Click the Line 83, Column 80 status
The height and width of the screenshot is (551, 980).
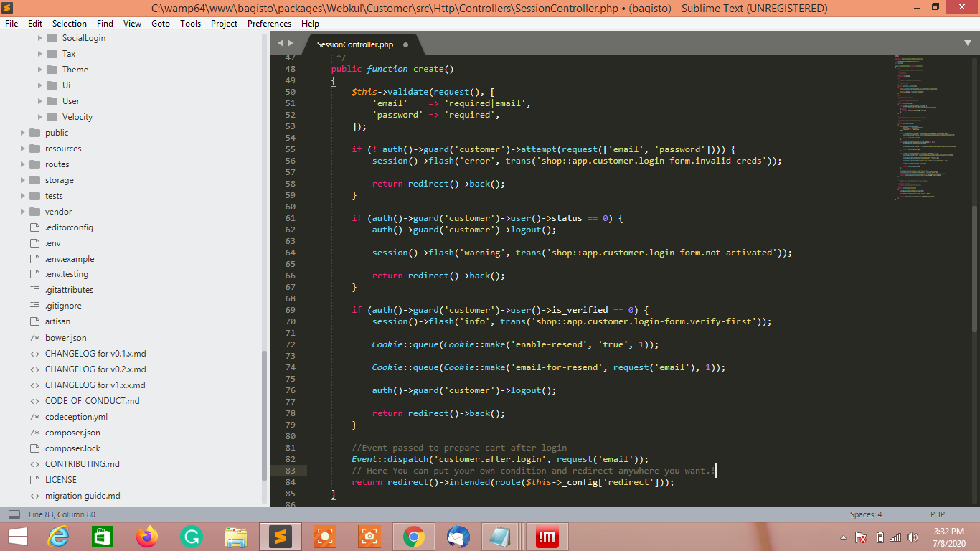coord(62,514)
